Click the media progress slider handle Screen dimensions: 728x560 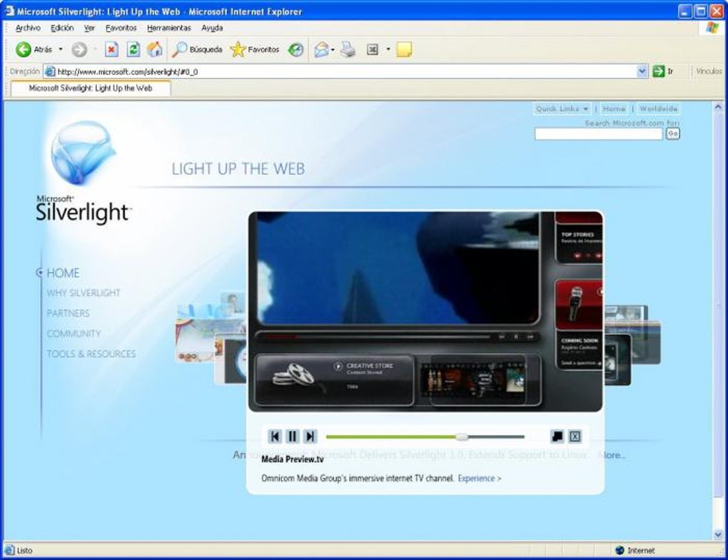click(x=462, y=437)
